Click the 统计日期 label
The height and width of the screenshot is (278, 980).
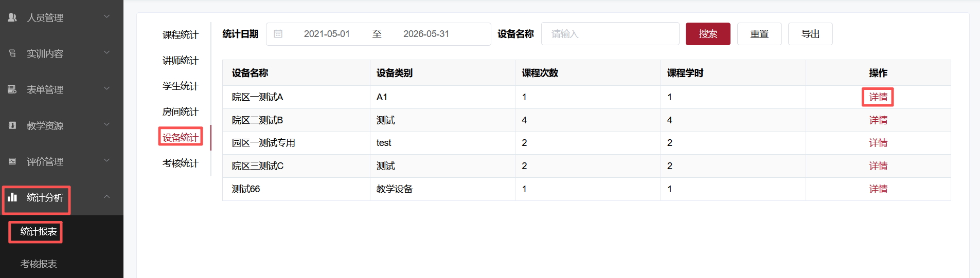click(x=240, y=34)
